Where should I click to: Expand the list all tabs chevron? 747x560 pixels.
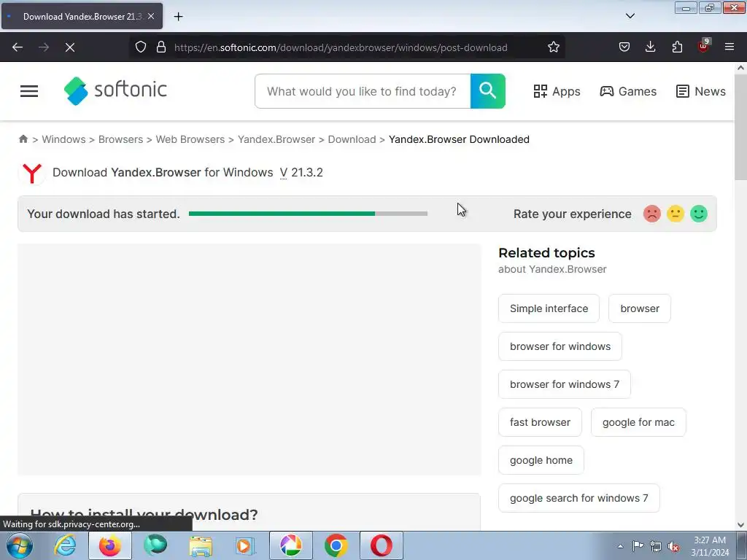[630, 16]
